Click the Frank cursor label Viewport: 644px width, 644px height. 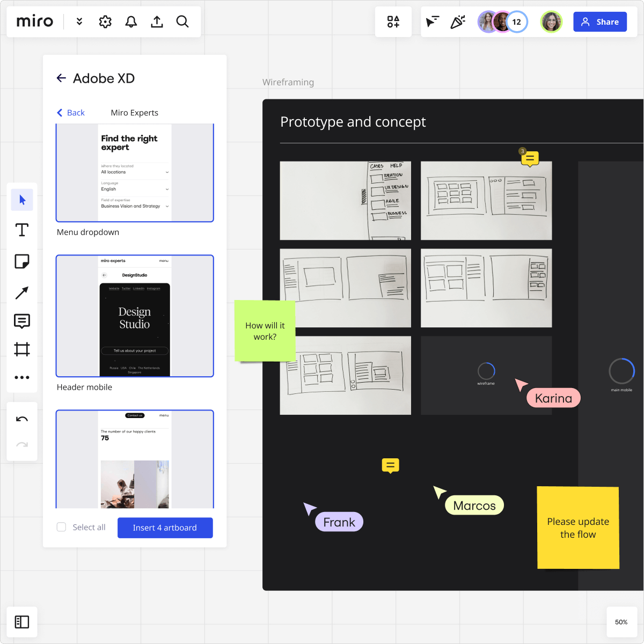pyautogui.click(x=339, y=522)
